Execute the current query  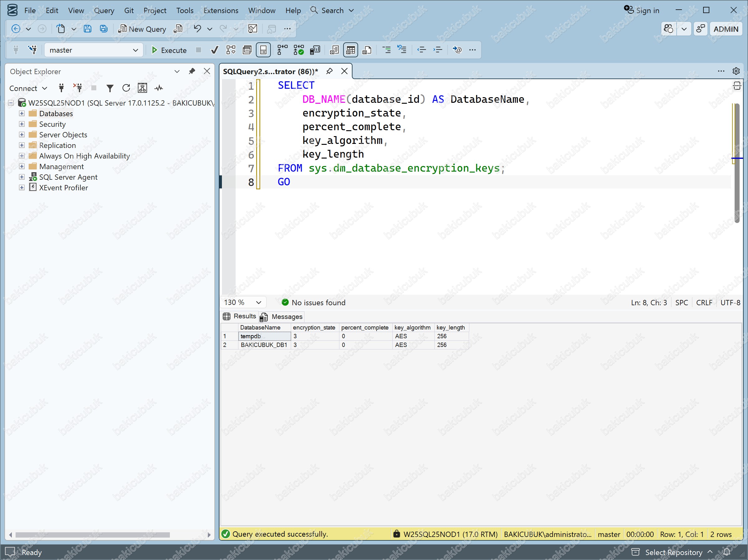click(169, 50)
